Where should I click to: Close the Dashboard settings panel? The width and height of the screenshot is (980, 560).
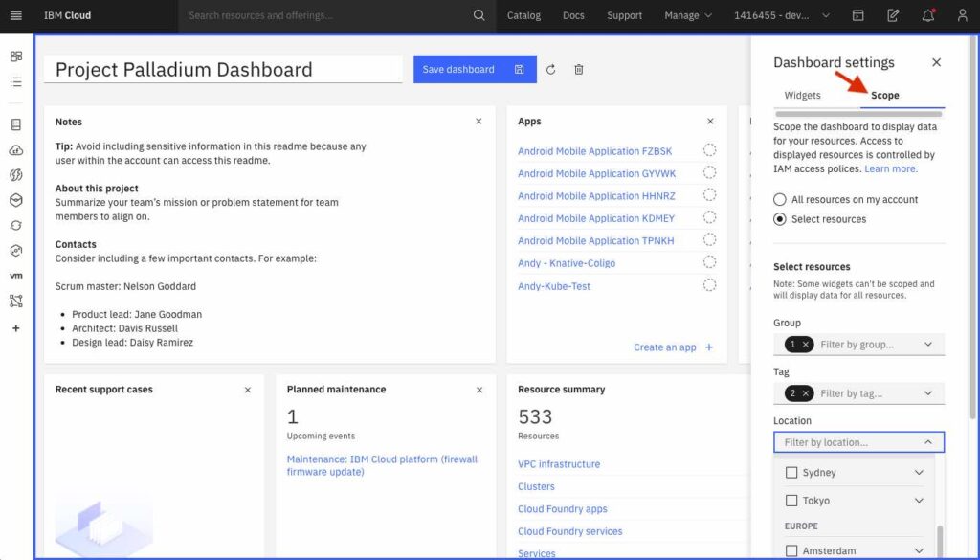936,62
